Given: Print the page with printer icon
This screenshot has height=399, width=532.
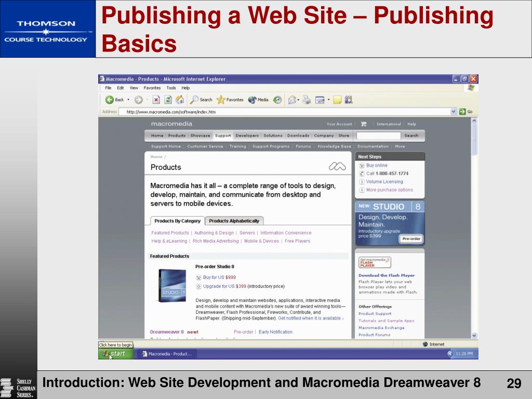Looking at the screenshot, I should (307, 100).
